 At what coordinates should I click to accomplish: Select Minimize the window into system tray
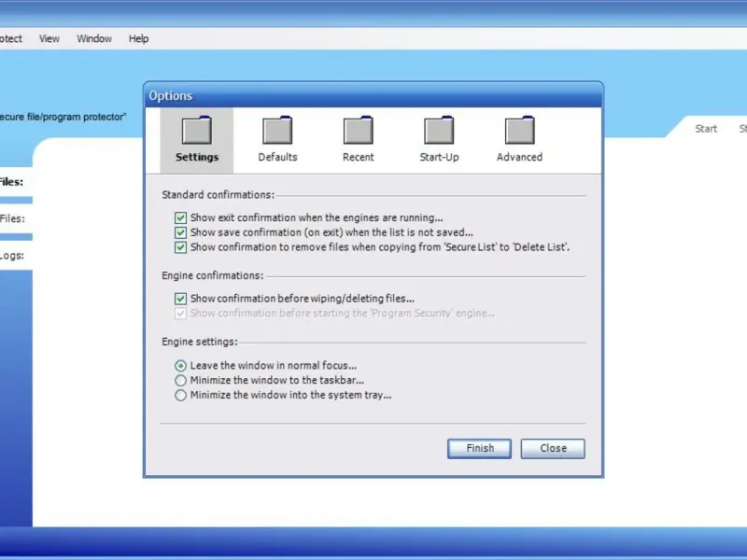(x=180, y=395)
